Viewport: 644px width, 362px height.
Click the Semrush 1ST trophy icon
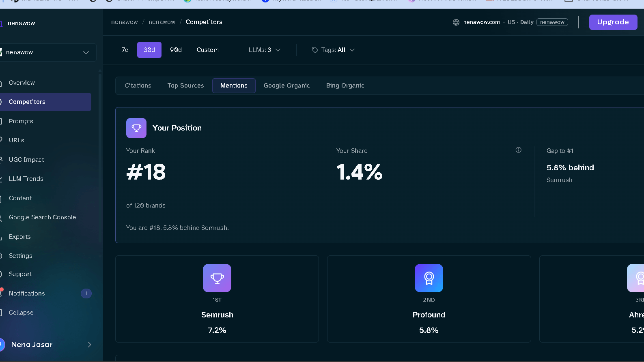217,278
